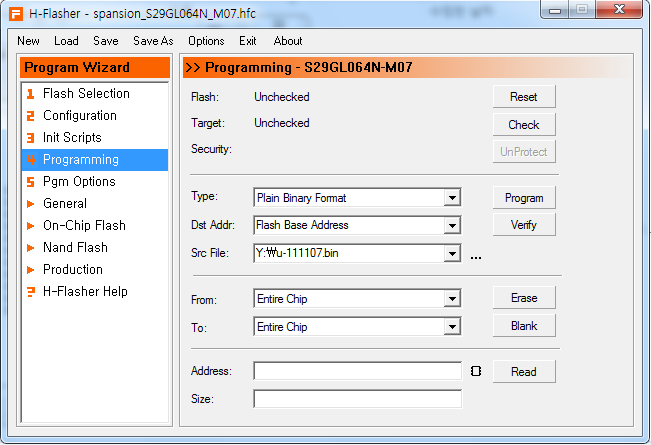
Task: Click the Save As menu item
Action: (x=153, y=41)
